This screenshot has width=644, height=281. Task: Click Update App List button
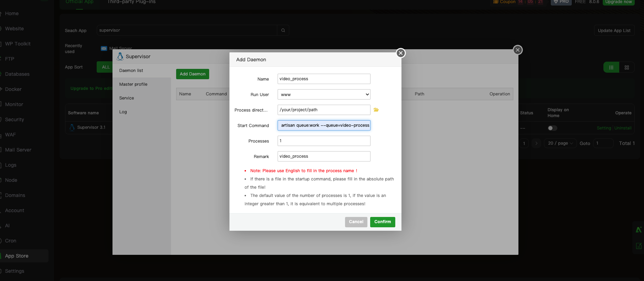(614, 30)
